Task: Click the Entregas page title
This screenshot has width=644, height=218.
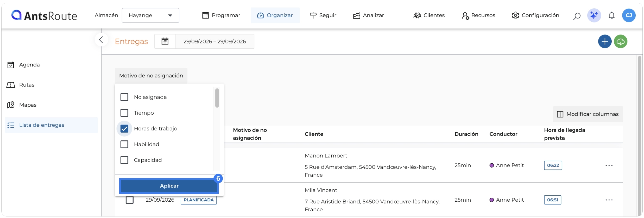Action: coord(131,42)
